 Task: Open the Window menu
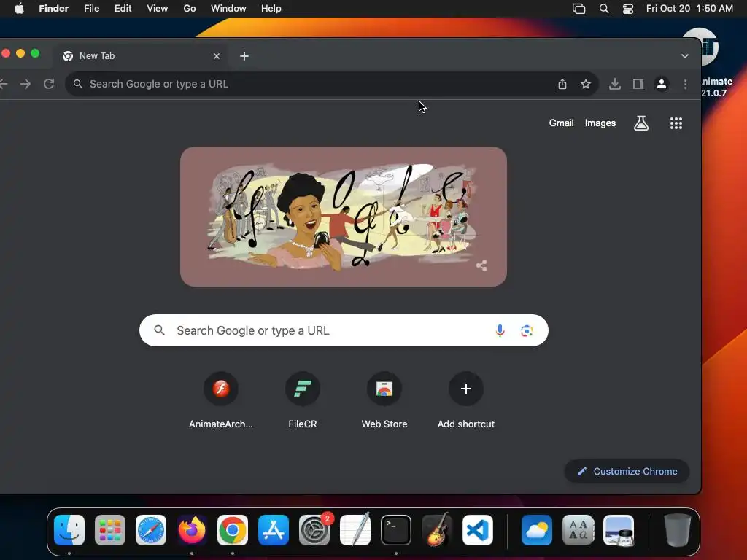tap(228, 9)
